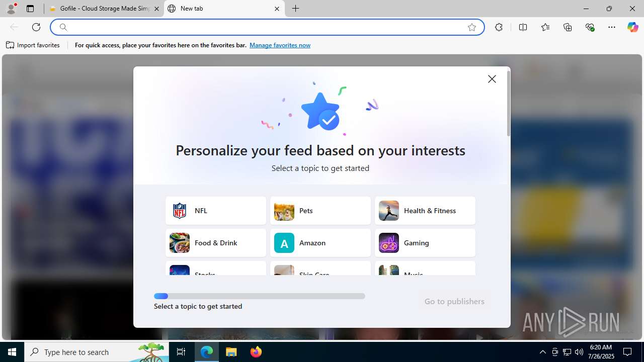The image size is (644, 362).
Task: Open Firefox from taskbar
Action: click(256, 352)
